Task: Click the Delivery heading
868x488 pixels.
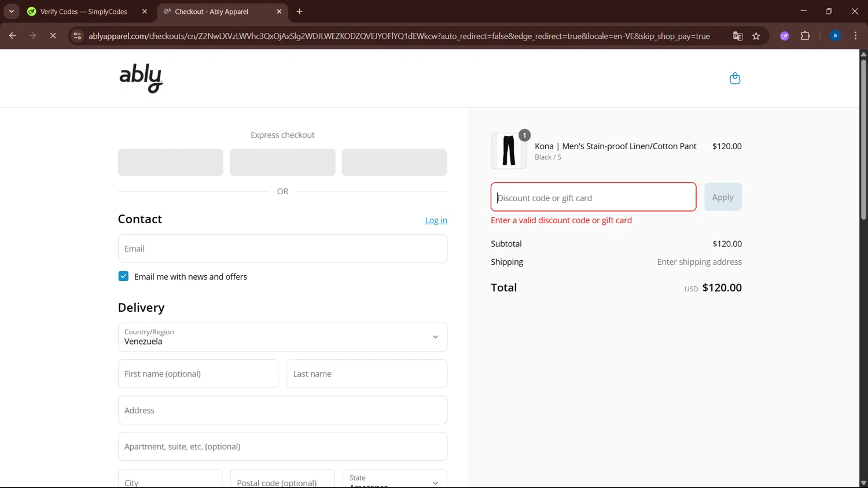Action: click(141, 308)
